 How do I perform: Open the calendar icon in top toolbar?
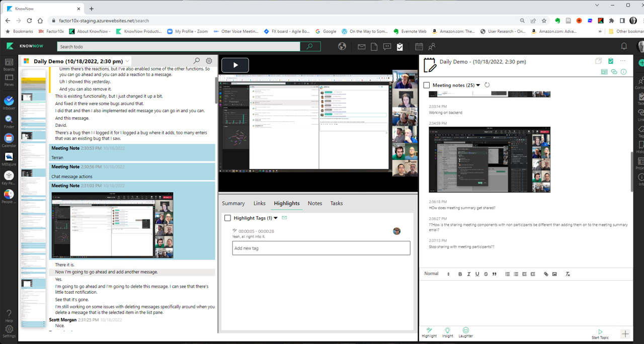(x=419, y=46)
